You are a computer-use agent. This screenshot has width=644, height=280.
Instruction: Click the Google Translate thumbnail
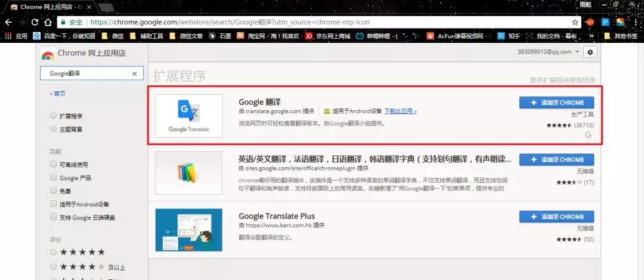pyautogui.click(x=189, y=116)
